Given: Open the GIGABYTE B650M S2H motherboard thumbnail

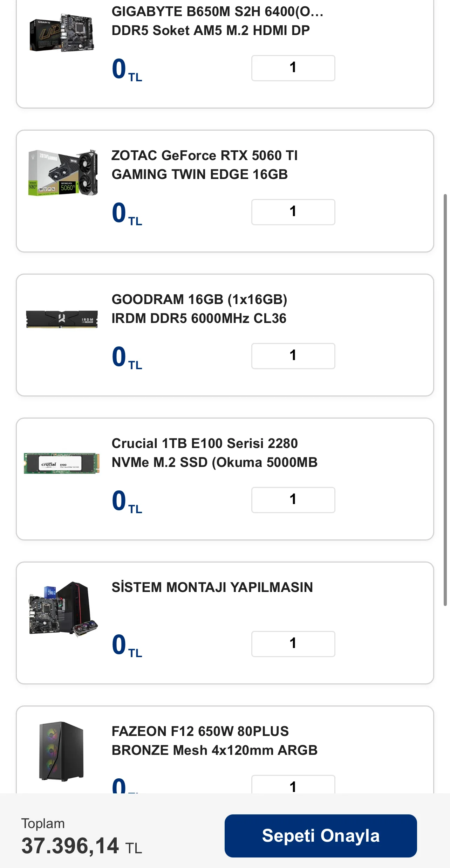Looking at the screenshot, I should coord(62,33).
